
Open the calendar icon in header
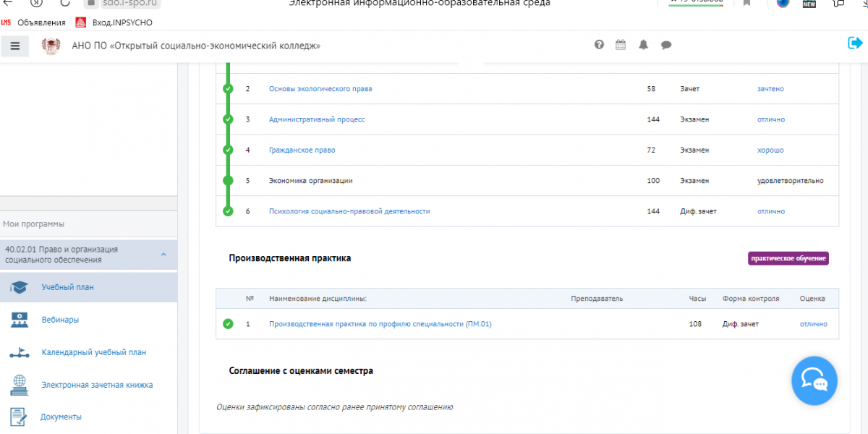[x=621, y=45]
